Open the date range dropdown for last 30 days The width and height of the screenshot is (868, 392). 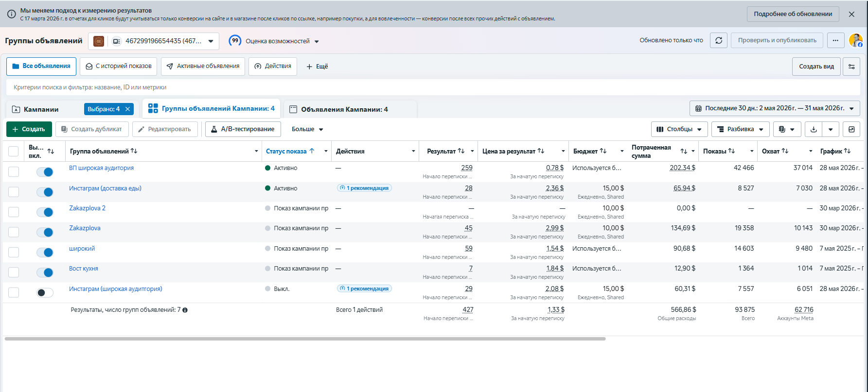pos(775,108)
